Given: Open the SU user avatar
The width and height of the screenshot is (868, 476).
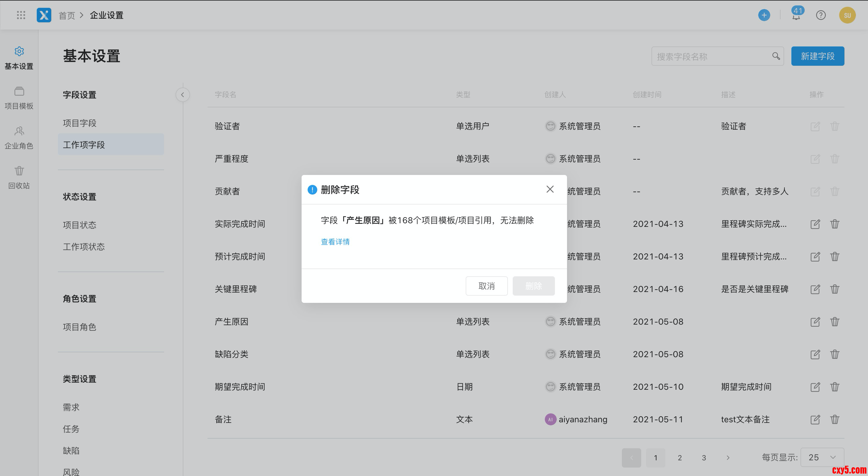Looking at the screenshot, I should coord(847,15).
